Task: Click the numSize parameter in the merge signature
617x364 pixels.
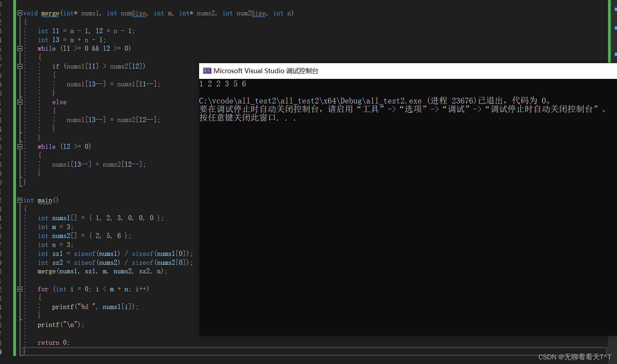Action: point(133,13)
